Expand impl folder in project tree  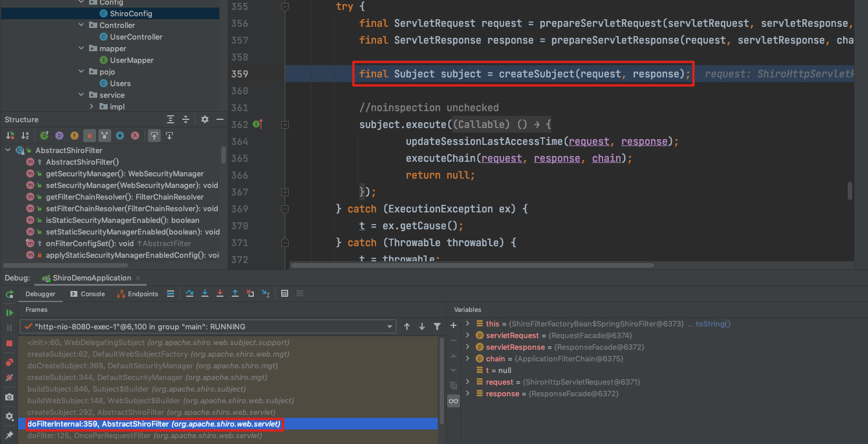[91, 106]
